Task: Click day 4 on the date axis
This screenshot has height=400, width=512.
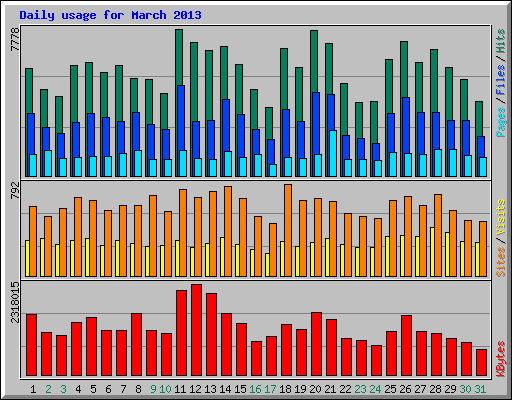Action: (x=78, y=389)
